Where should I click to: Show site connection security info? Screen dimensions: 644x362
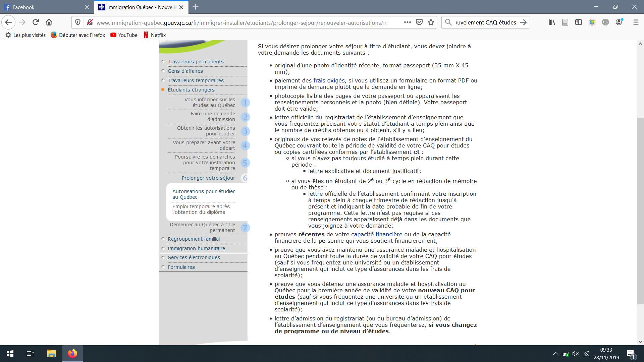coord(89,22)
